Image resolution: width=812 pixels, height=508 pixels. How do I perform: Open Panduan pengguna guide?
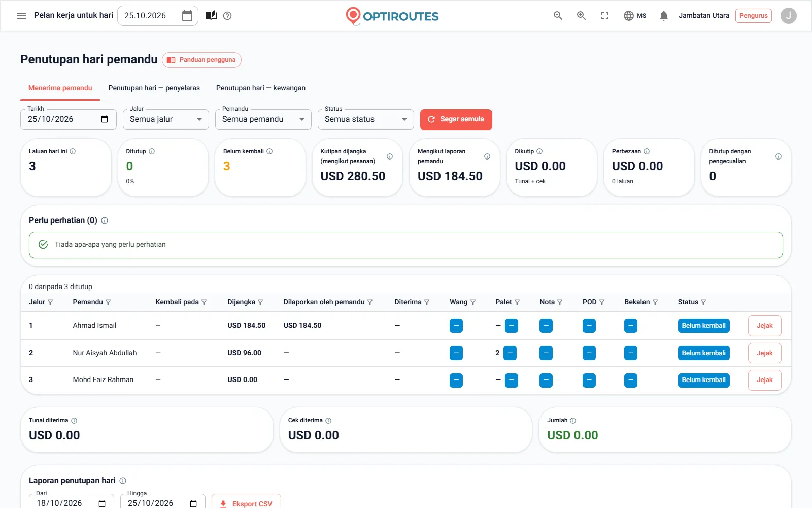point(201,60)
